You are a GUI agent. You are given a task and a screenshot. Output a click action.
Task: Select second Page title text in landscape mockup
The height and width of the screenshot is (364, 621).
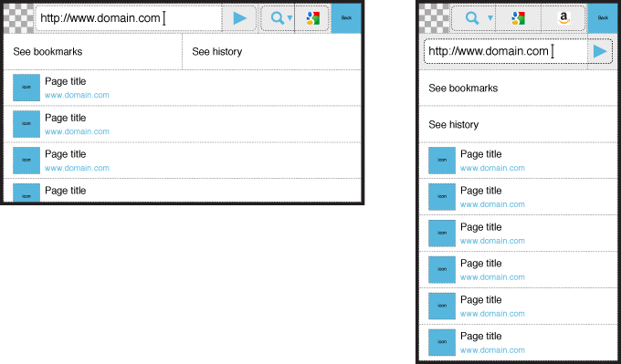pyautogui.click(x=66, y=118)
